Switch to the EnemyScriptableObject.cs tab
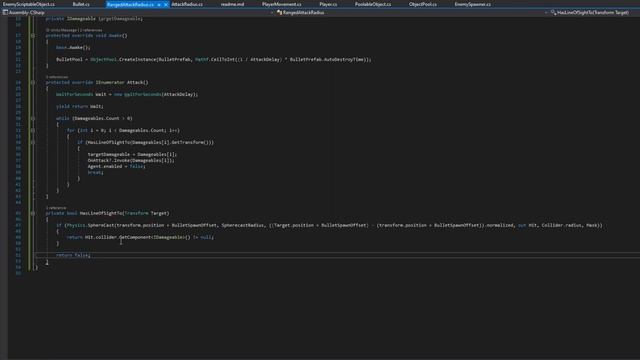Viewport: 640px width, 360px height. click(29, 4)
